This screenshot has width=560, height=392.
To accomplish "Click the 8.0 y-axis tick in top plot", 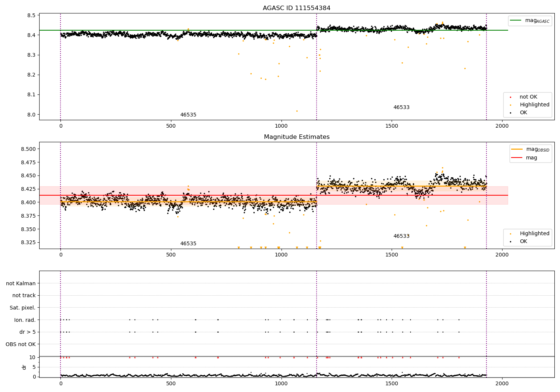I will [31, 115].
